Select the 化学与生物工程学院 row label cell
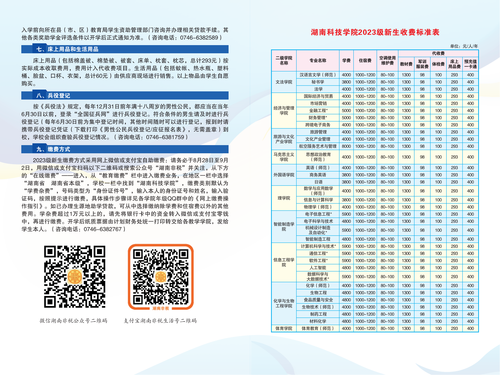The image size is (500, 375). 284,303
